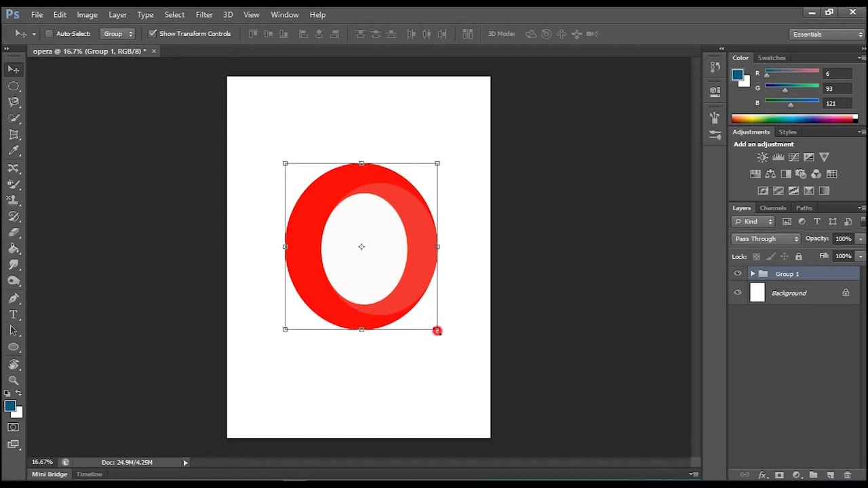
Task: Toggle lock all
Action: pos(799,256)
